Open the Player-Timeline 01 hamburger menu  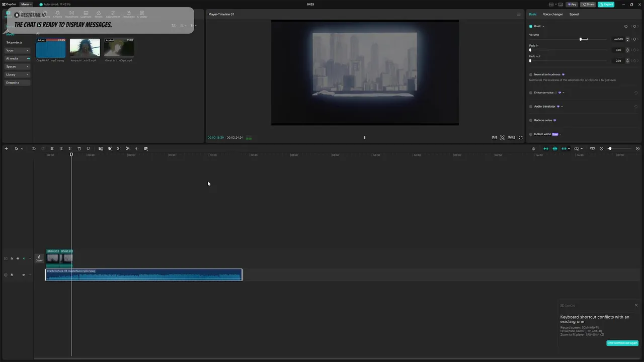click(x=519, y=14)
